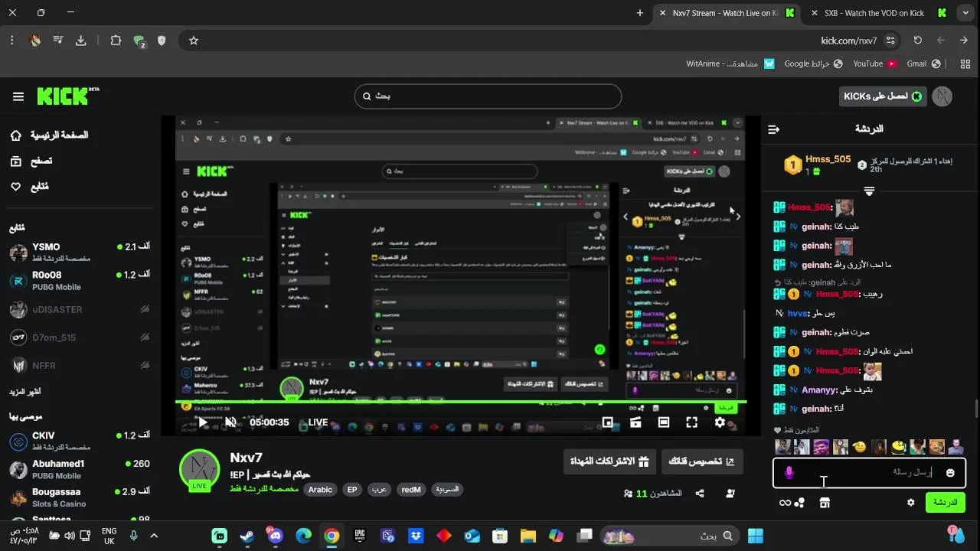Enter fullscreen on the player
Viewport: 980px width, 551px height.
691,422
